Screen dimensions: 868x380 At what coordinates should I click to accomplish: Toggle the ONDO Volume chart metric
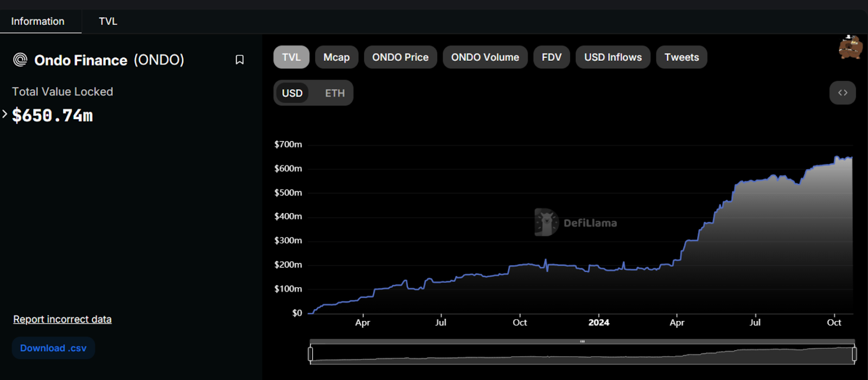pyautogui.click(x=485, y=57)
